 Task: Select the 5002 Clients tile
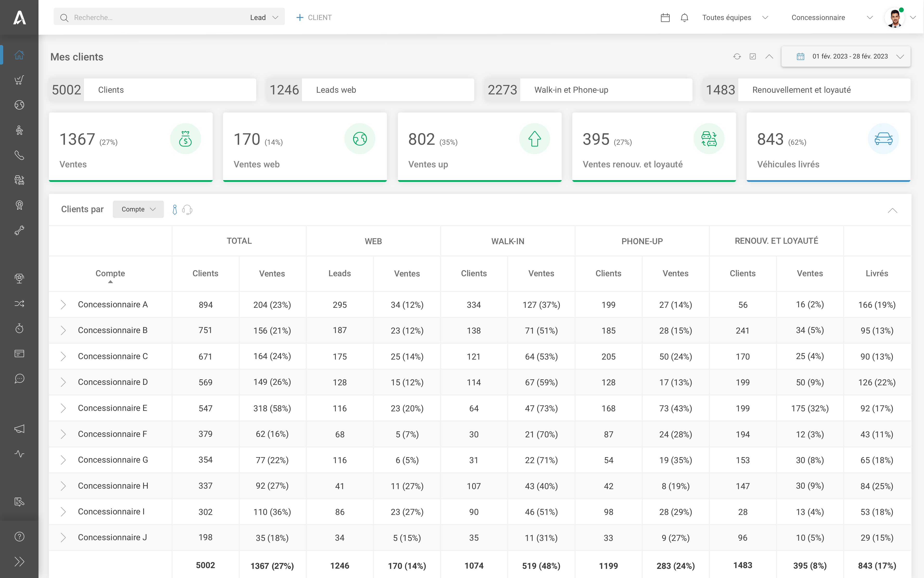click(153, 90)
